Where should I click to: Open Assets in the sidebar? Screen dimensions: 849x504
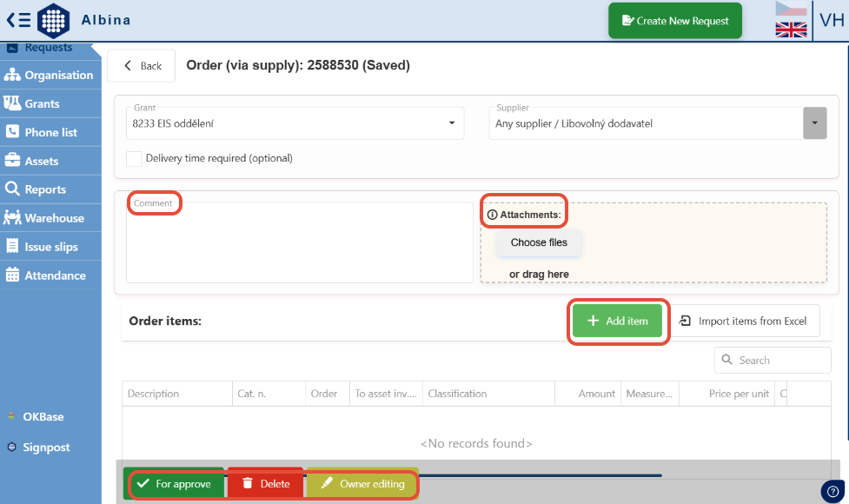[50, 162]
